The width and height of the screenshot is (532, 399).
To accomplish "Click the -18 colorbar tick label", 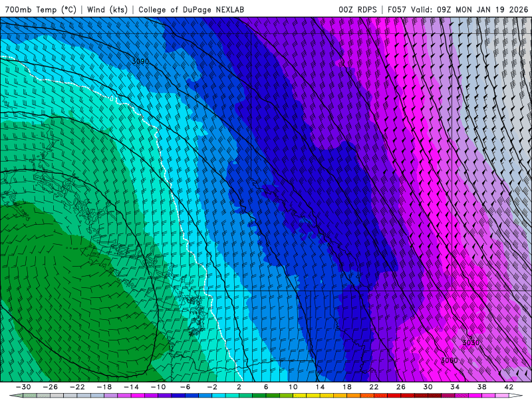I will pos(104,387).
